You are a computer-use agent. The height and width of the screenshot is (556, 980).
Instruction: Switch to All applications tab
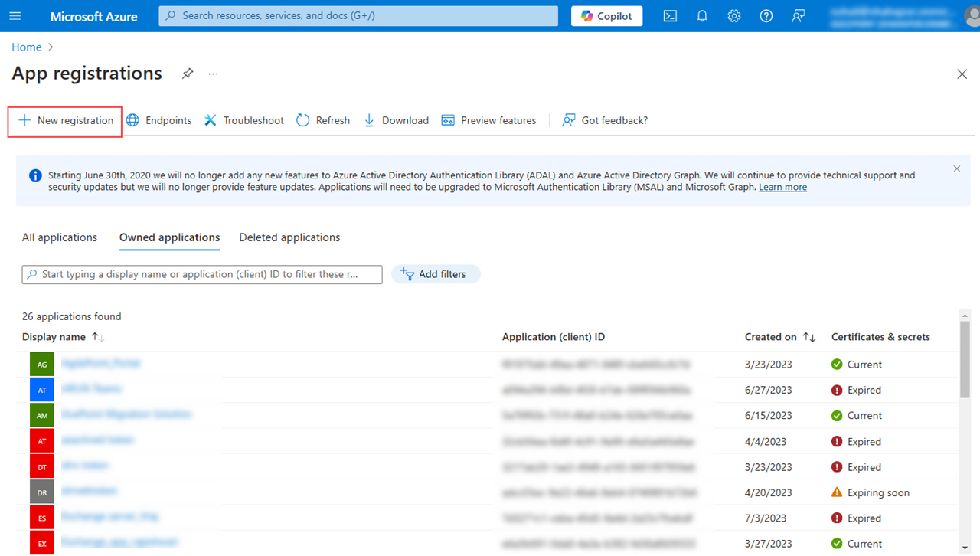tap(60, 237)
